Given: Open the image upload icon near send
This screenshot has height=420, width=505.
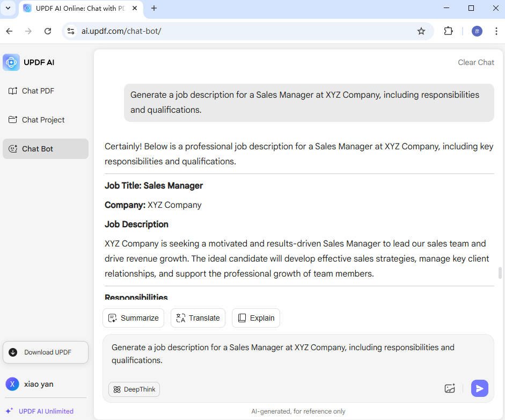Looking at the screenshot, I should point(450,388).
